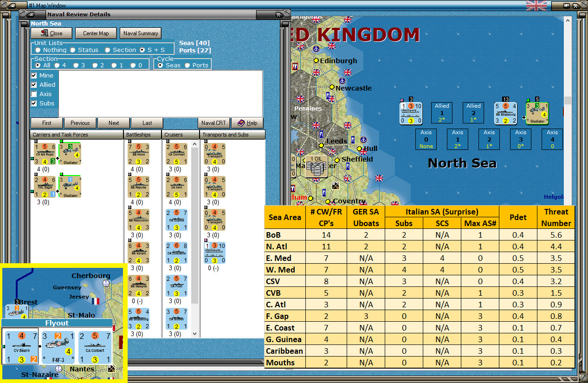The image size is (588, 383).
Task: Click the Center Map button
Action: point(96,33)
